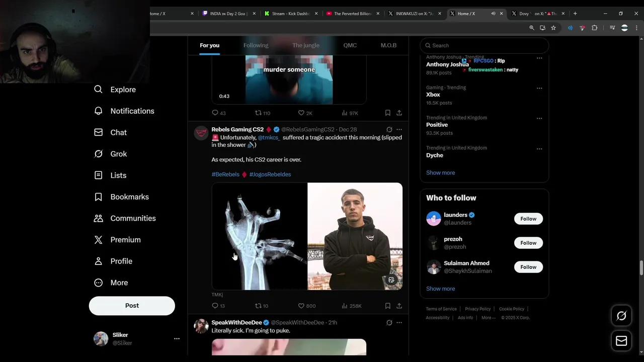644x362 pixels.
Task: Open Grok explain on Rebels Gaming post
Action: [389, 129]
